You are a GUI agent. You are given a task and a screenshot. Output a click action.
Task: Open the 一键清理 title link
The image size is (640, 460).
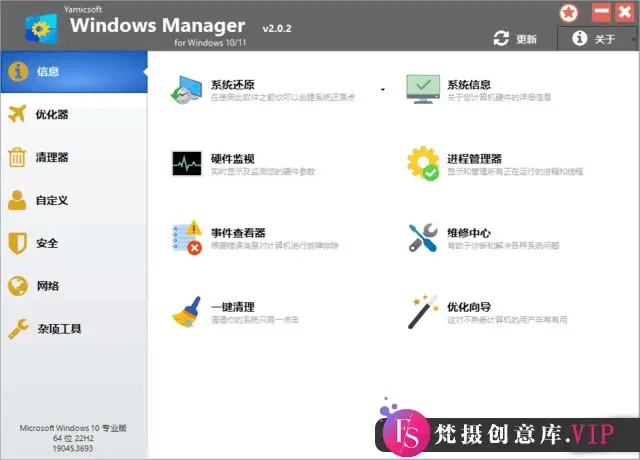coord(233,307)
